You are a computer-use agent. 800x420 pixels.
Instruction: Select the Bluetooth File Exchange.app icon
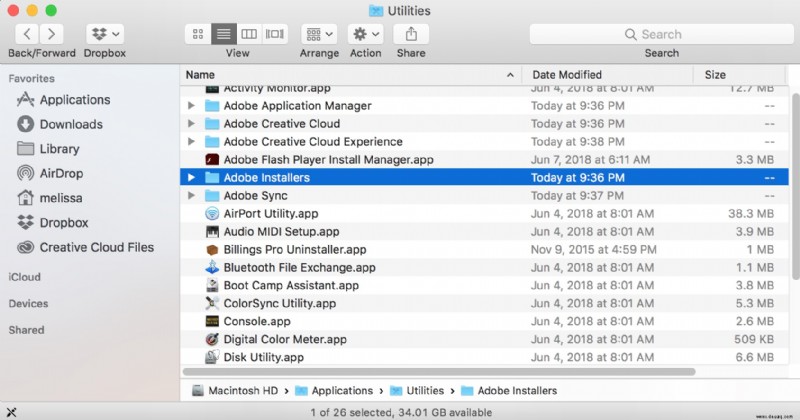(212, 267)
